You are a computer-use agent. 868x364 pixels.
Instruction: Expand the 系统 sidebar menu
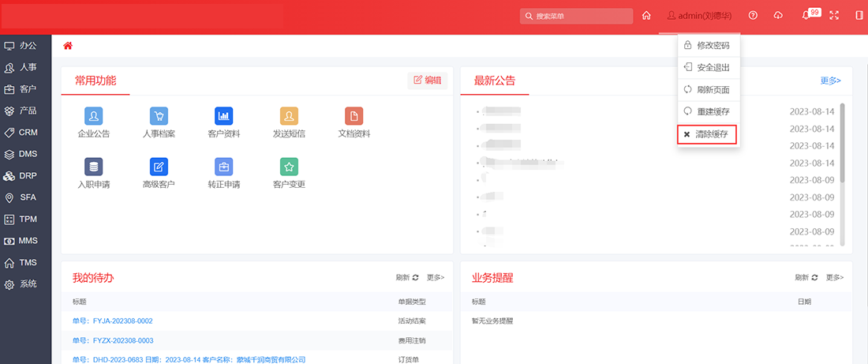point(28,284)
